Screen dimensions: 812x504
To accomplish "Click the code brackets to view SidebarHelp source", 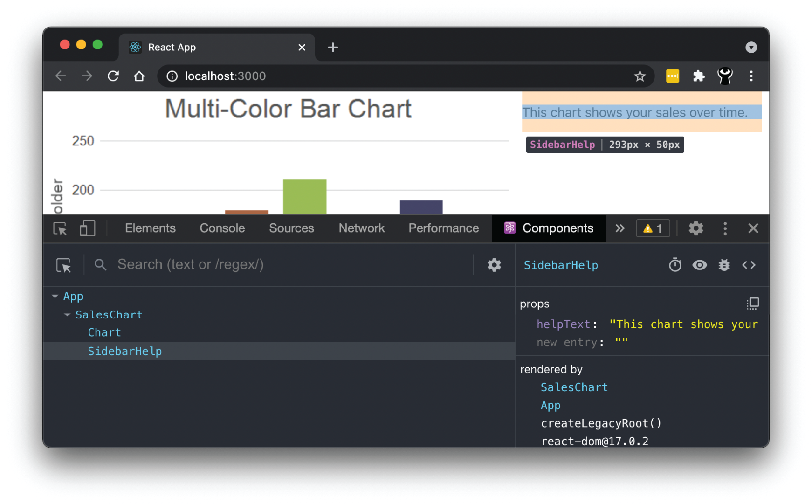I will click(x=749, y=265).
